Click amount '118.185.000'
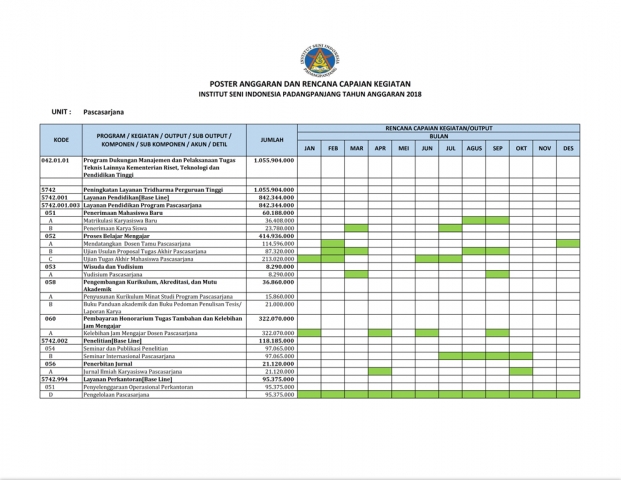Image resolution: width=621 pixels, height=480 pixels. coord(278,341)
